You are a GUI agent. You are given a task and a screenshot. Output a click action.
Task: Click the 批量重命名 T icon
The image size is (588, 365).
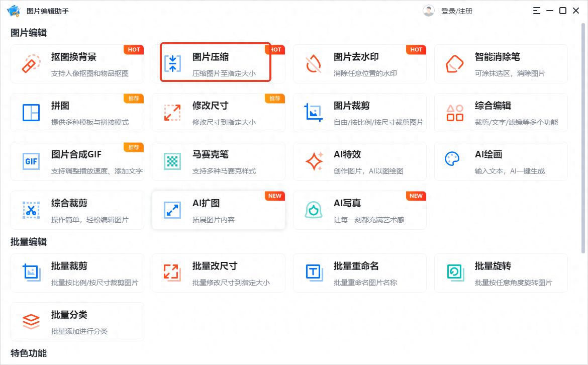pos(314,272)
